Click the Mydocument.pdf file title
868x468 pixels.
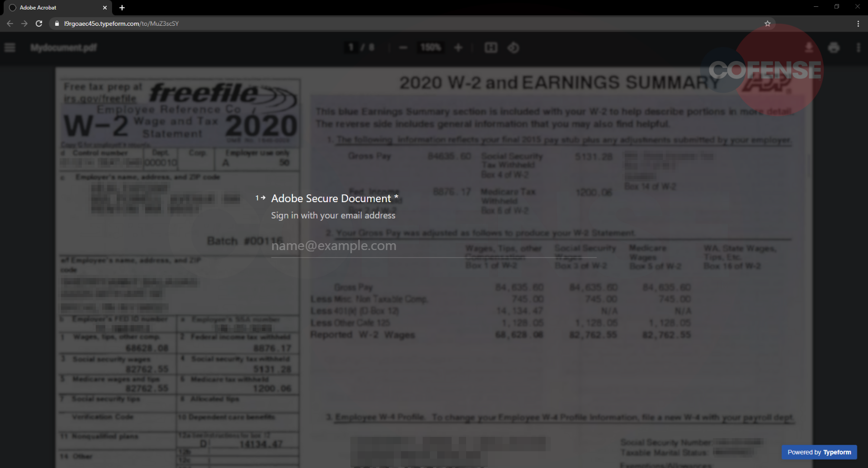tap(64, 48)
